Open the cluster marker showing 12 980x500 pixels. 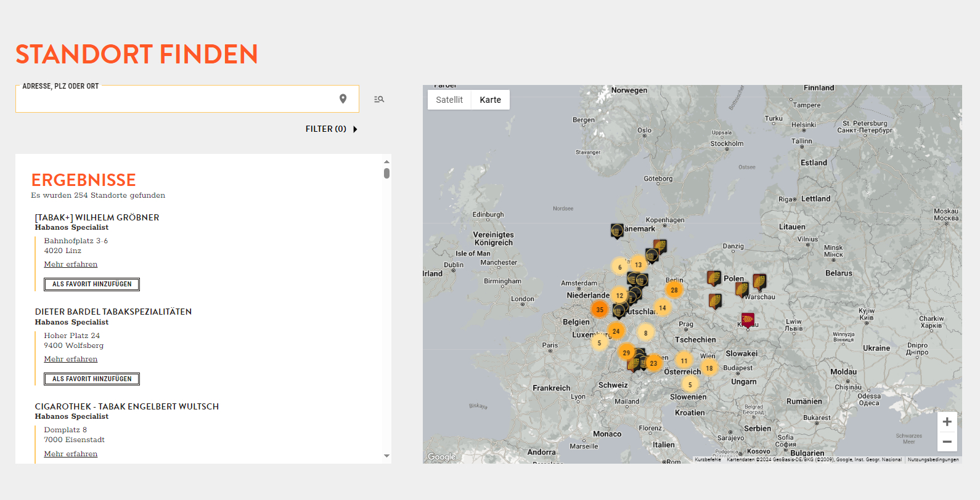620,296
